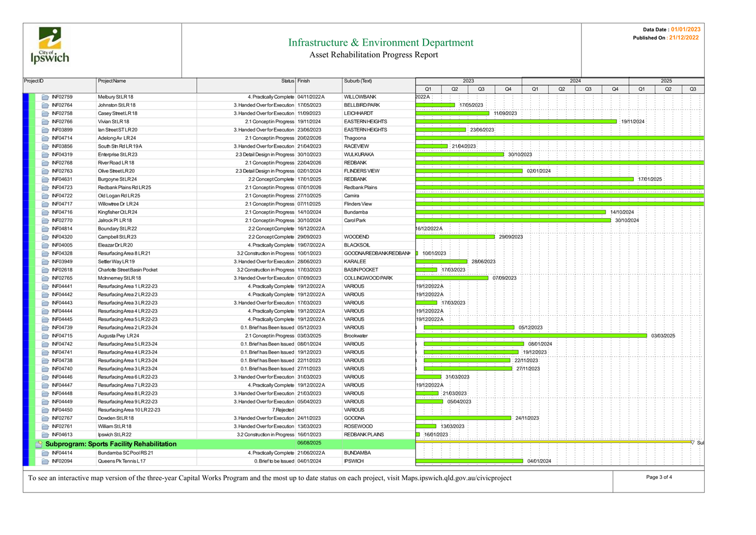The image size is (756, 535).
Task: Click the folder icon beside INF02094
Action: (45, 461)
